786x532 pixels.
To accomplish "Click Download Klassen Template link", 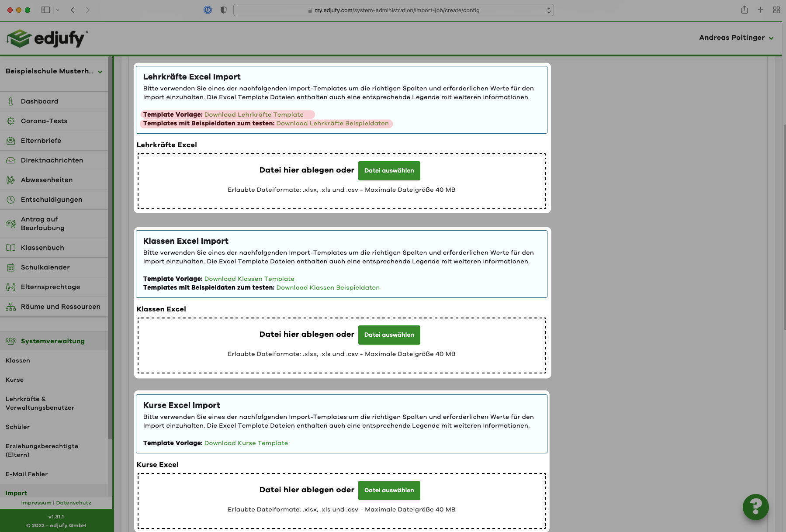I will click(x=249, y=279).
